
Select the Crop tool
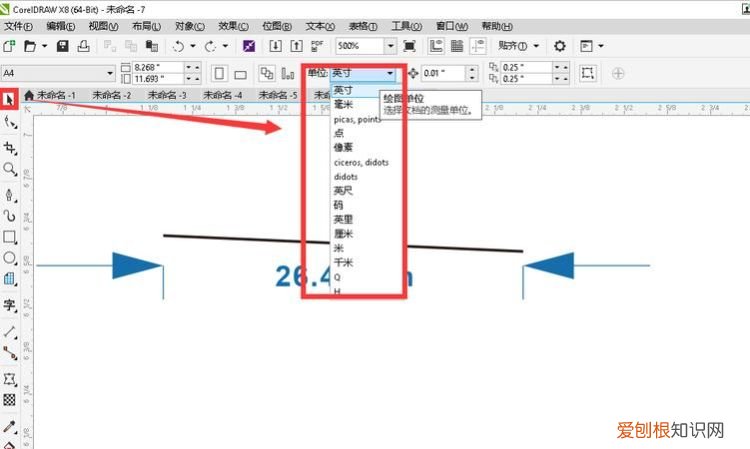[10, 147]
